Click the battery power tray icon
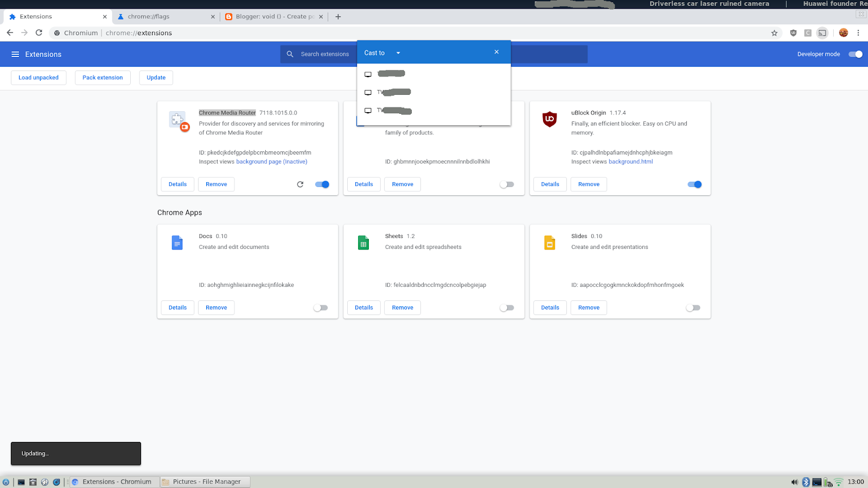The width and height of the screenshot is (868, 488). tap(828, 482)
